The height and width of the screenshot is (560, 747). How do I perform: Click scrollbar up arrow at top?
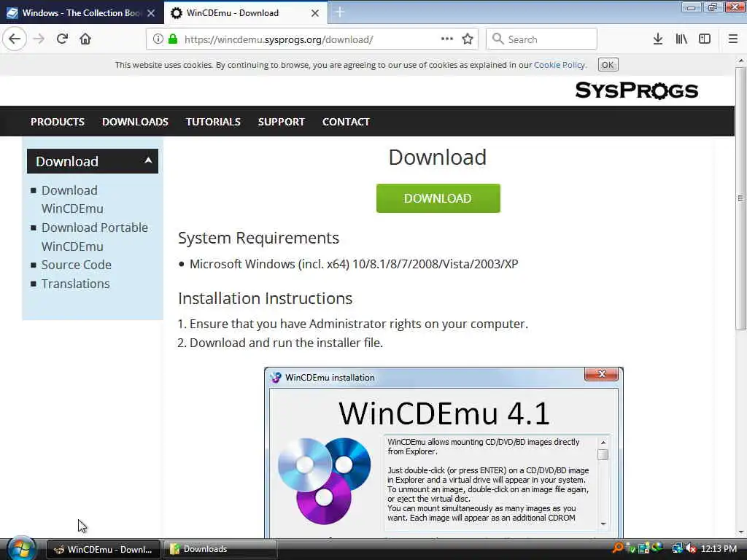click(740, 61)
